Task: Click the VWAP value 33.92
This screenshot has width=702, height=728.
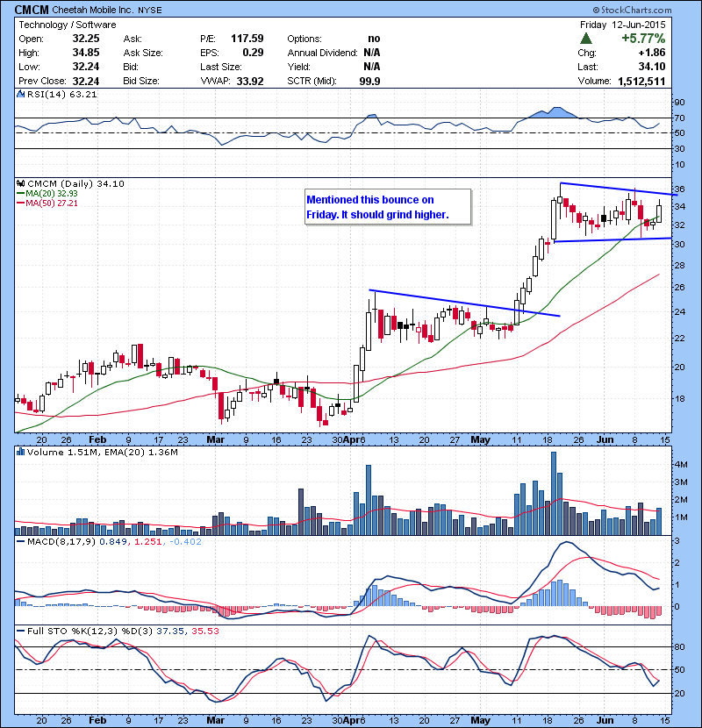Action: point(250,82)
